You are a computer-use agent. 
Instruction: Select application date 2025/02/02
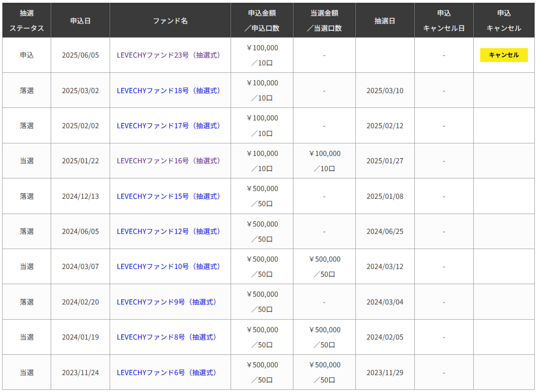[81, 126]
